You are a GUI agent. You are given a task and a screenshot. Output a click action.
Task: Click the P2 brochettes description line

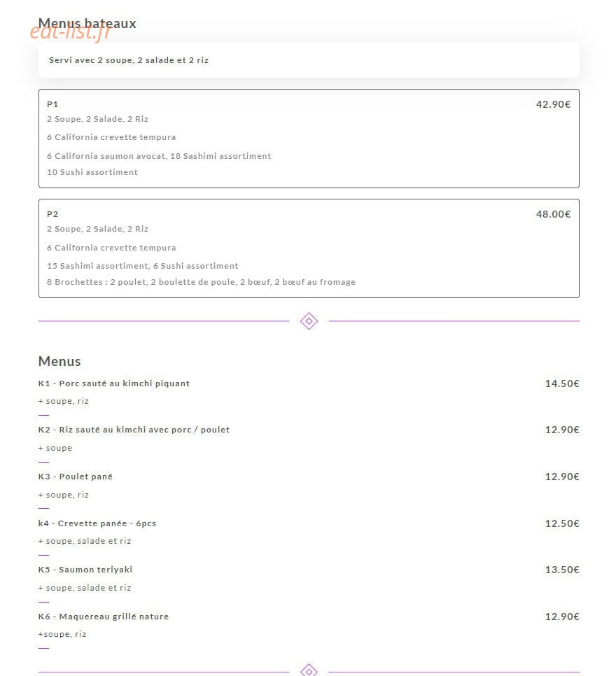point(201,282)
